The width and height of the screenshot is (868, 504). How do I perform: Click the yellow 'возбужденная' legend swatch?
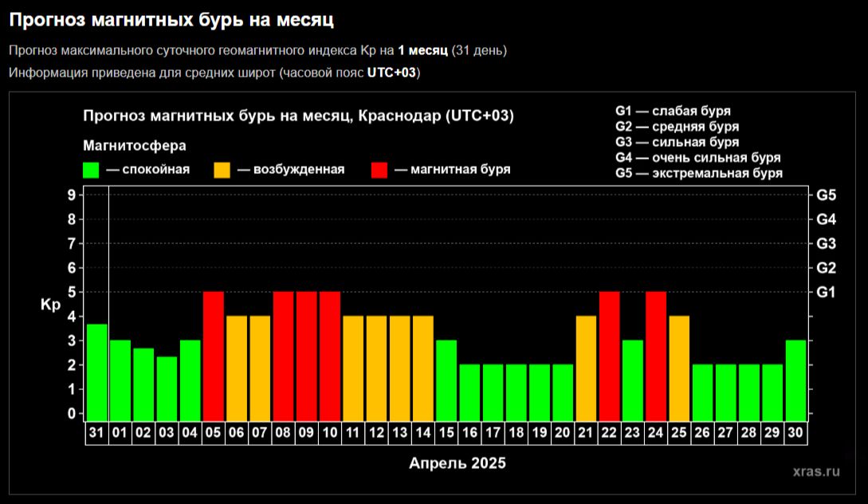222,170
